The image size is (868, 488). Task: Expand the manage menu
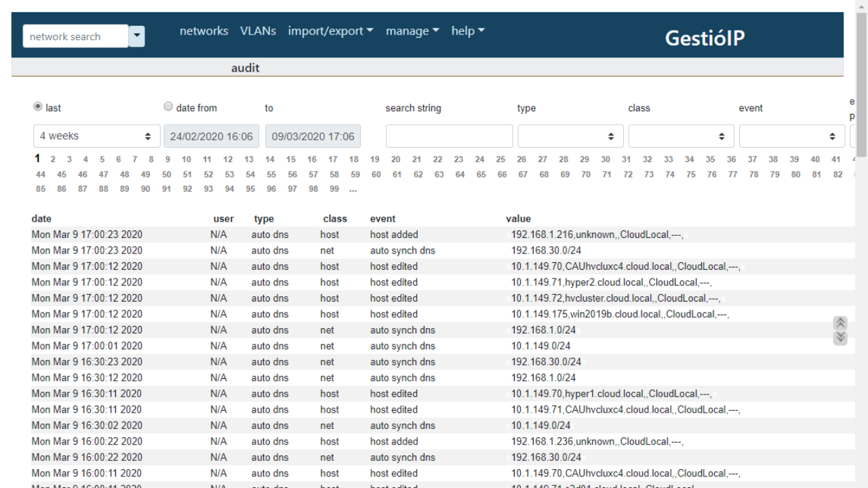click(412, 30)
